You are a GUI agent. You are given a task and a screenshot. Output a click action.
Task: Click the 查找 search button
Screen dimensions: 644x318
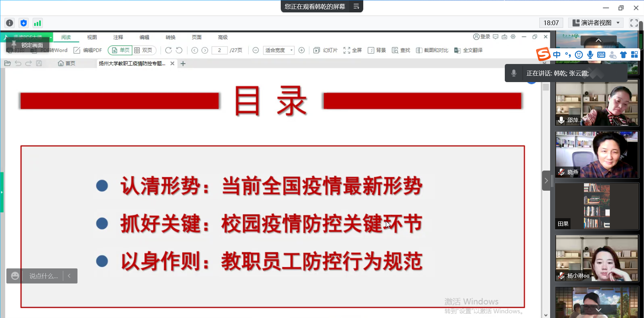click(401, 50)
